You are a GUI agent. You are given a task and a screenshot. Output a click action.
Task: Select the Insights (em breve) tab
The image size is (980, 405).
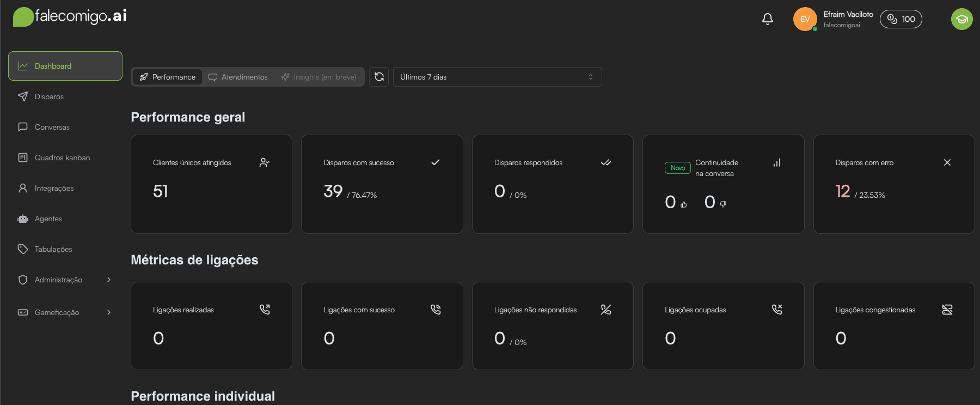pyautogui.click(x=319, y=77)
